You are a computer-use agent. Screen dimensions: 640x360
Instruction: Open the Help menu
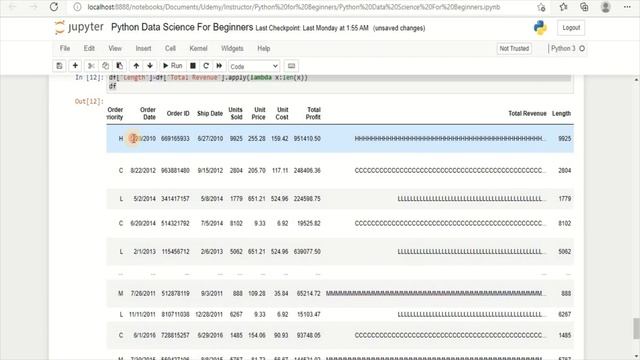(264, 48)
